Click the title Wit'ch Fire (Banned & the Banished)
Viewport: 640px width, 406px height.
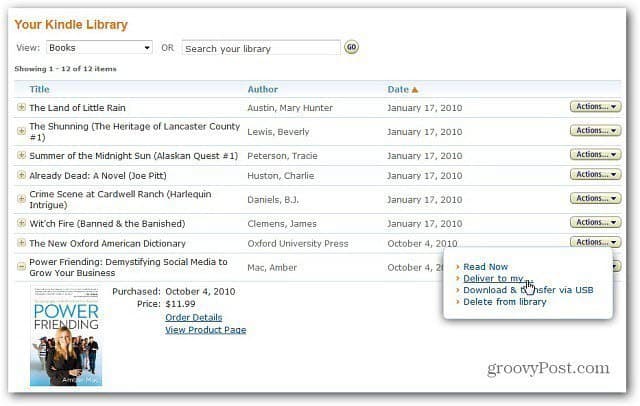tap(107, 224)
